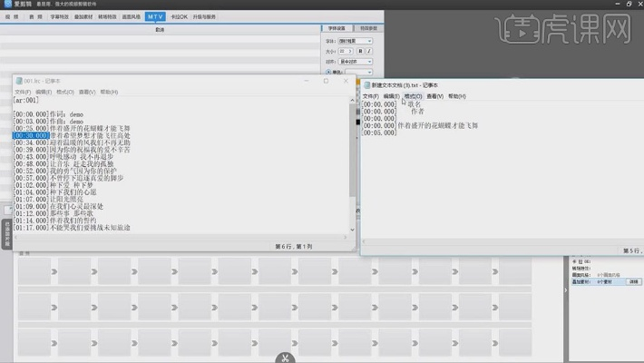Click the italic I font button
Screen dimensions: 644x363
pos(370,53)
